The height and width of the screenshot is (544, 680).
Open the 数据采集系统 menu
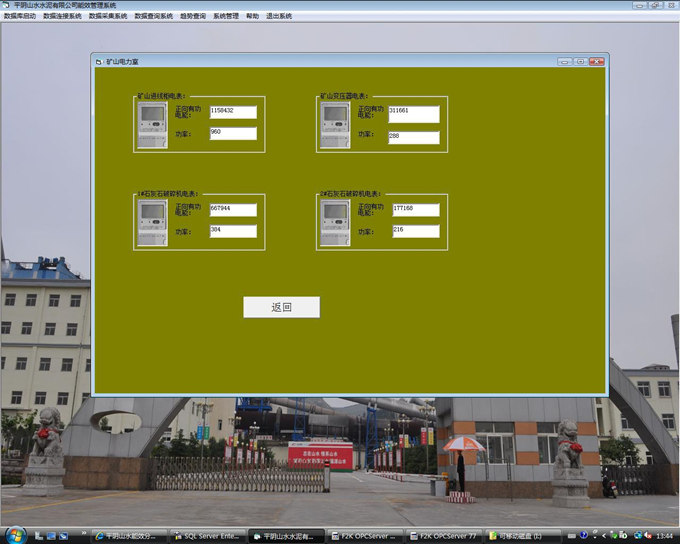(108, 16)
